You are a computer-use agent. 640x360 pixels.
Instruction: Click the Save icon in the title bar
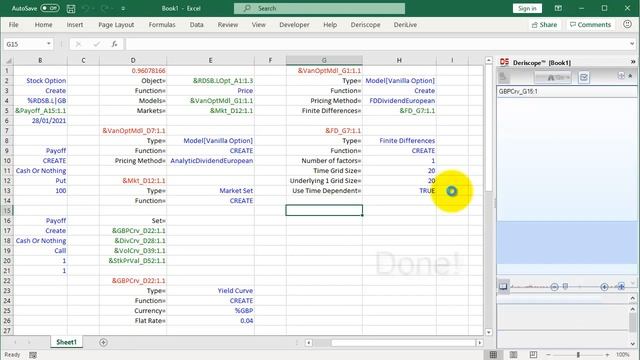[x=71, y=8]
